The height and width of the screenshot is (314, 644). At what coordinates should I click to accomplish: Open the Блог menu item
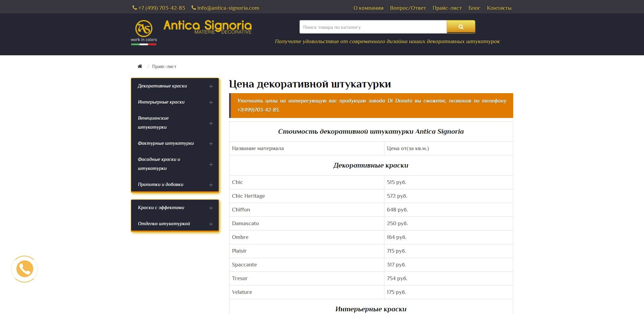474,8
